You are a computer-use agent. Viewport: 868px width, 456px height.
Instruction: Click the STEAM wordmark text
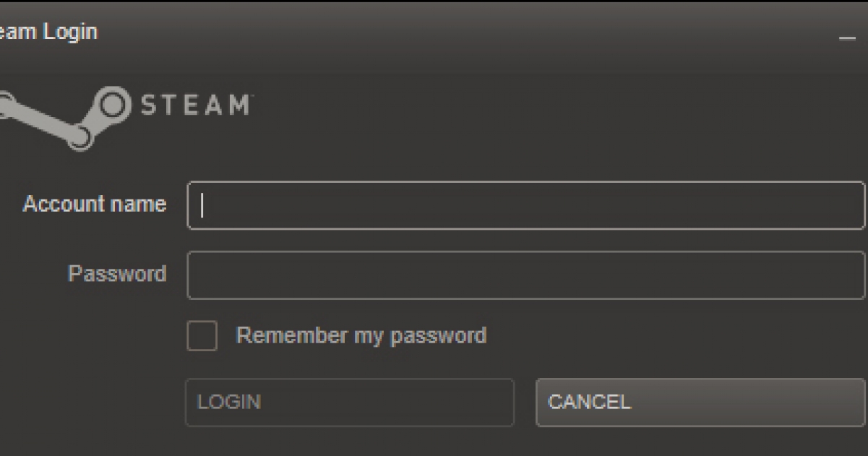coord(194,105)
